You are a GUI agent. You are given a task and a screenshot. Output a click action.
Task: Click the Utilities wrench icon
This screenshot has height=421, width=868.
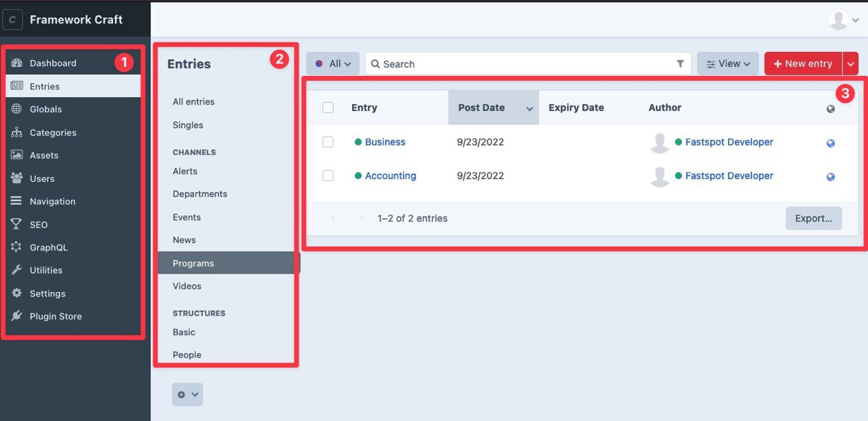point(16,270)
